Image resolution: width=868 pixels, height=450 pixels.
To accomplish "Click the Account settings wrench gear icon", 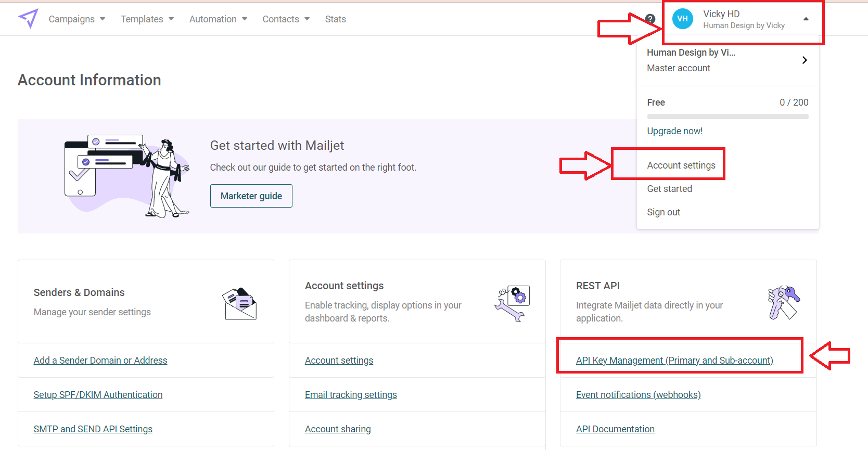I will tap(512, 303).
